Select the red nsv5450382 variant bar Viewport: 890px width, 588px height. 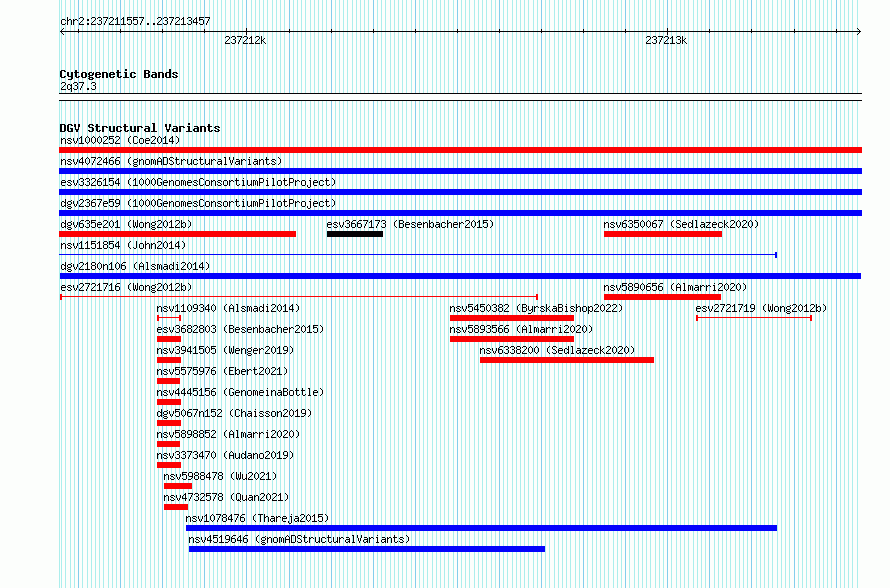tap(512, 318)
